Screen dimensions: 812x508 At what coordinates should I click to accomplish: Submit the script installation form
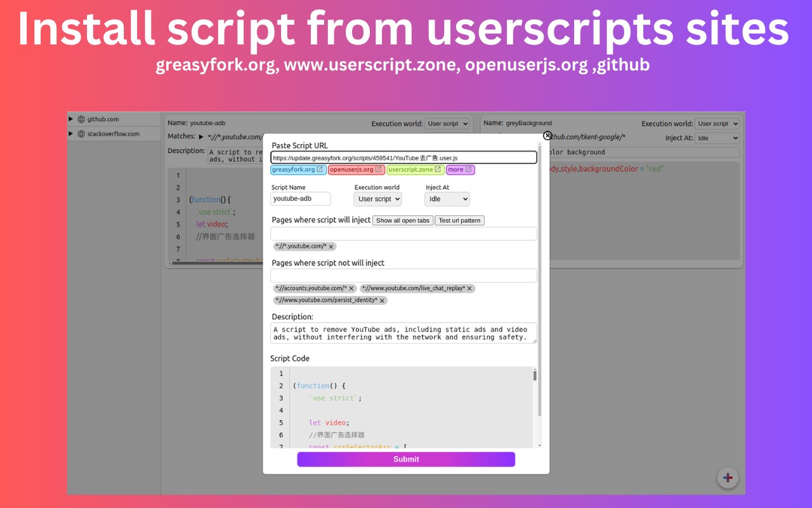(x=406, y=459)
